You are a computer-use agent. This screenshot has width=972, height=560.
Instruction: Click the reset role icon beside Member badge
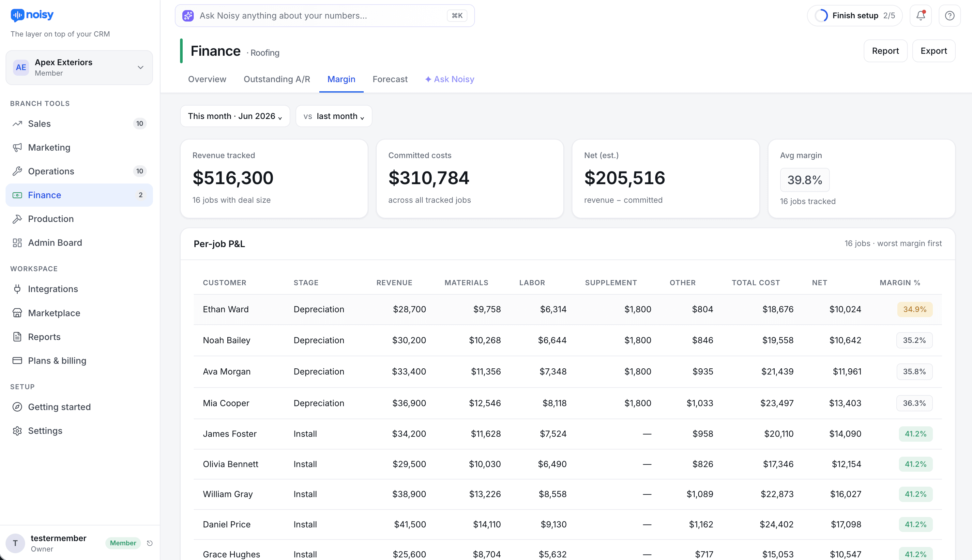[x=150, y=543]
